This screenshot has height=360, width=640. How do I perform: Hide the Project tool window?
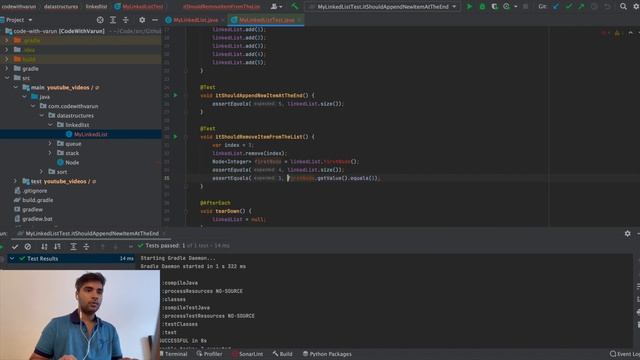pyautogui.click(x=155, y=20)
